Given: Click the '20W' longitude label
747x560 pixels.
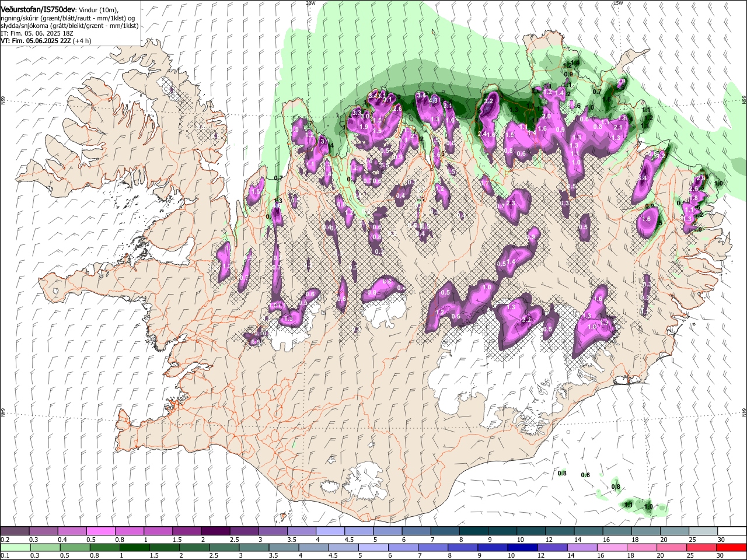Looking at the screenshot, I should pyautogui.click(x=310, y=3).
